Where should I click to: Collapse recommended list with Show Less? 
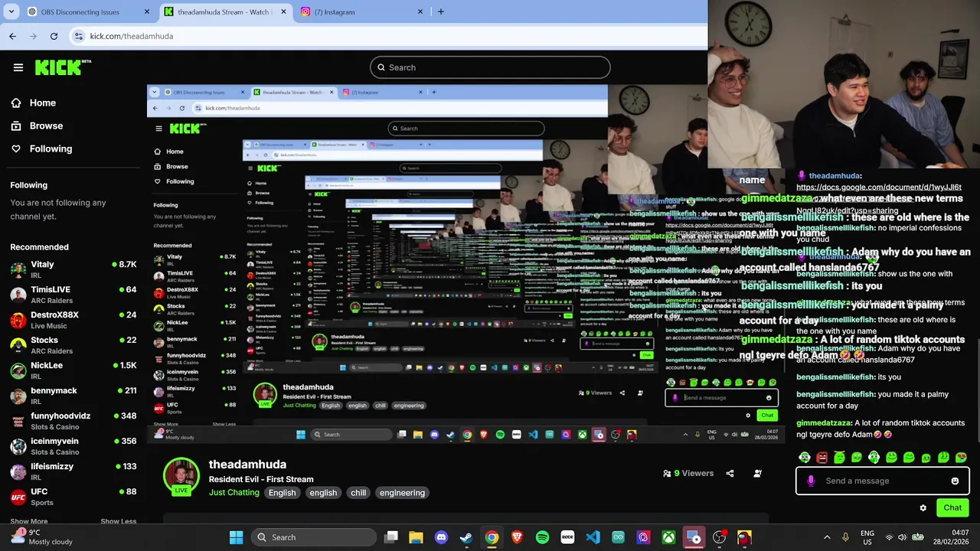point(118,521)
